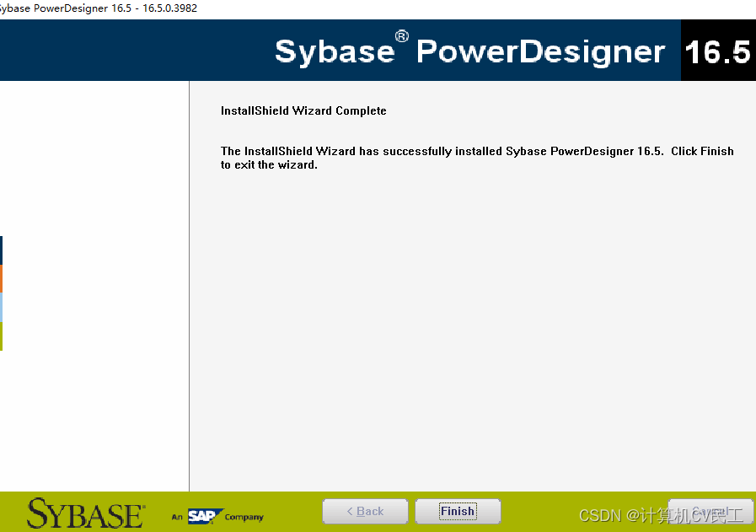Click the SYBASE logo in the footer
This screenshot has width=756, height=532.
(x=86, y=513)
